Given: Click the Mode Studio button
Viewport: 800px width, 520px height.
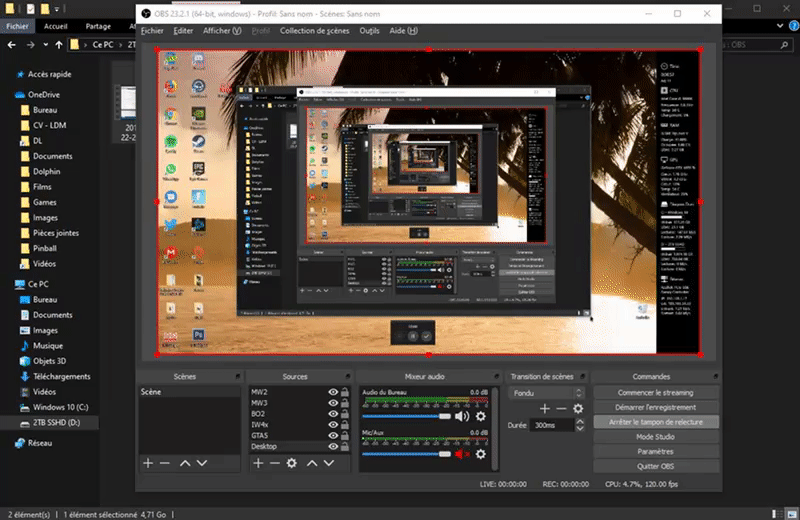Looking at the screenshot, I should pyautogui.click(x=655, y=437).
